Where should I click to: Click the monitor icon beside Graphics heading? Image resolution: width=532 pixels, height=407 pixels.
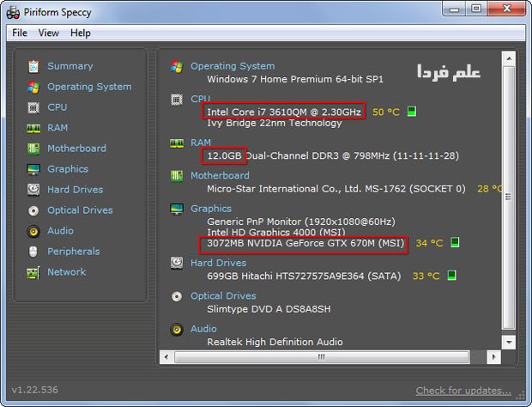[x=177, y=210]
